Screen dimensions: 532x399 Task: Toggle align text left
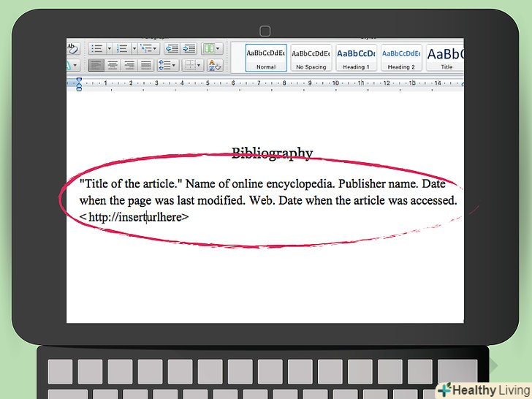[x=96, y=65]
